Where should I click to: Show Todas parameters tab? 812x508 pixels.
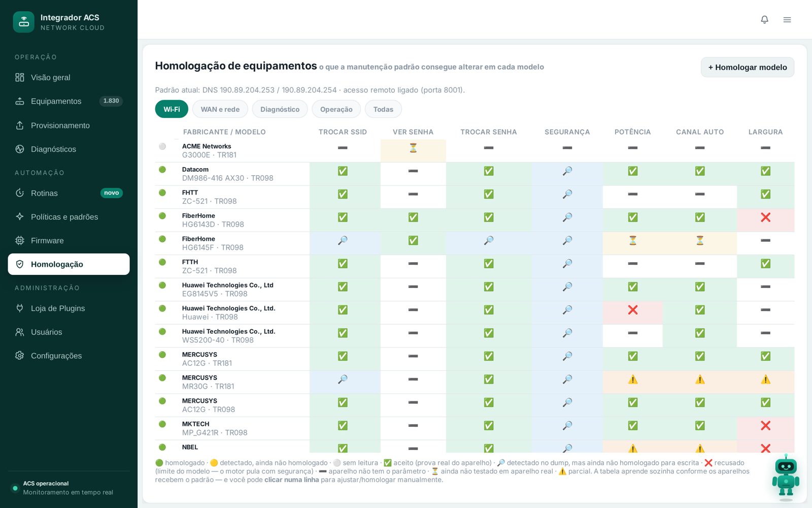(x=383, y=109)
